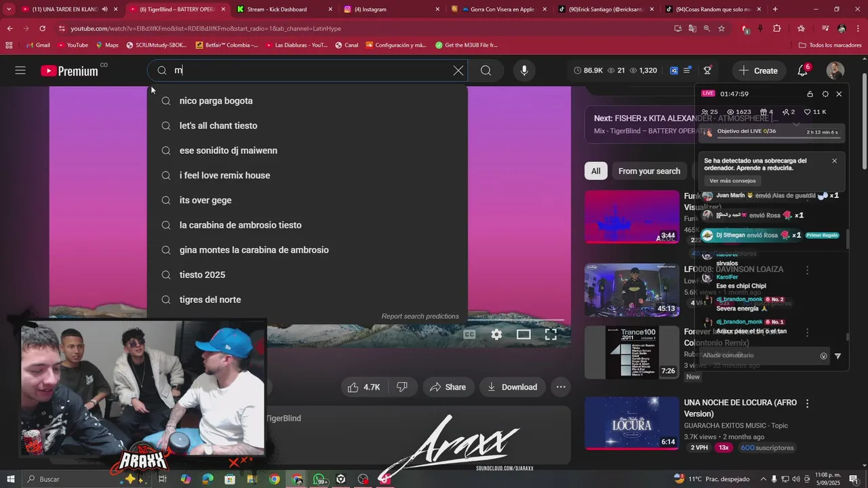Open Gmail bookmark
Screen dimensions: 868x488
tap(38, 45)
